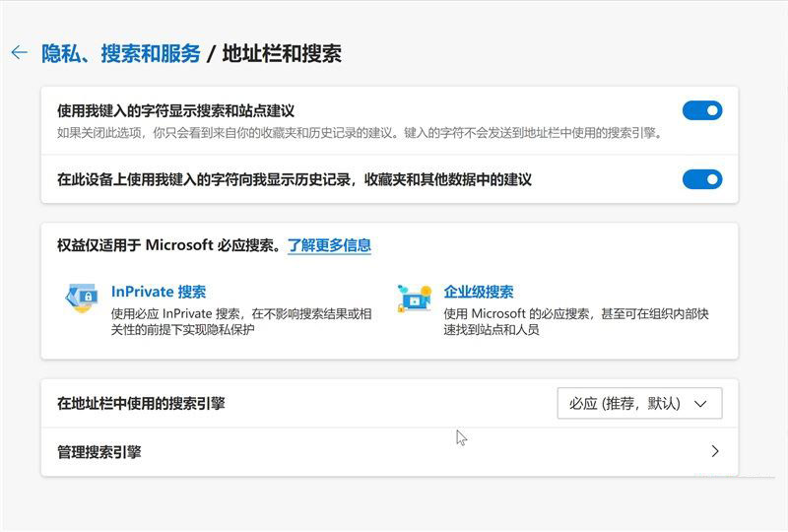
Task: Click 在地址栏中使用的搜索引擎 label
Action: 141,403
